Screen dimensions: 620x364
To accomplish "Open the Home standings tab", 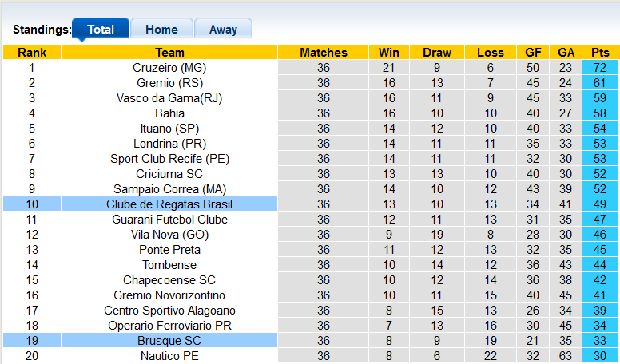I will (161, 30).
